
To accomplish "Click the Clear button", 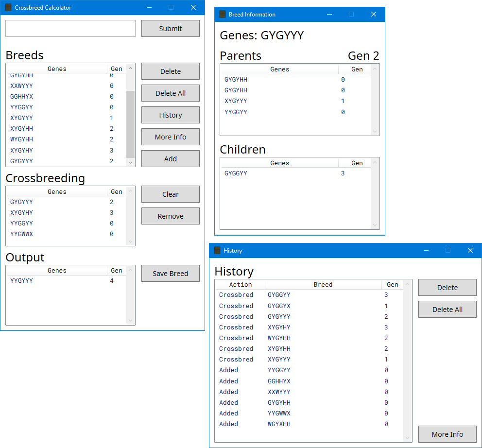I will tap(170, 194).
